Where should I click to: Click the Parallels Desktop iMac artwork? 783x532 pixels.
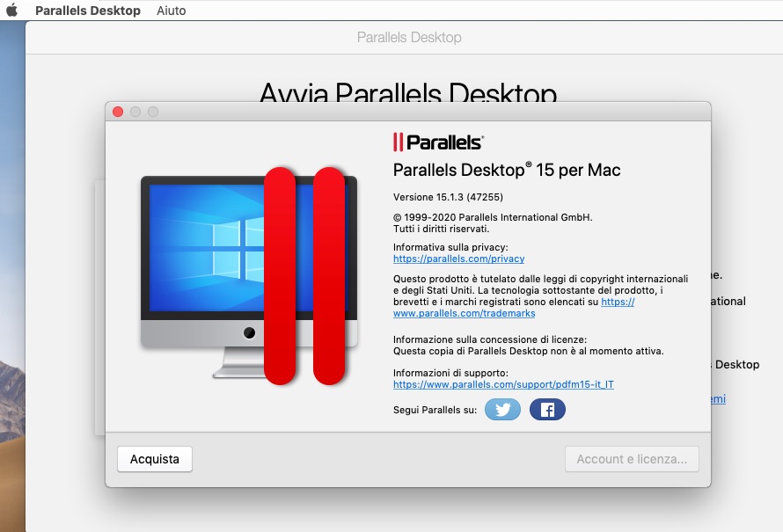coord(249,276)
